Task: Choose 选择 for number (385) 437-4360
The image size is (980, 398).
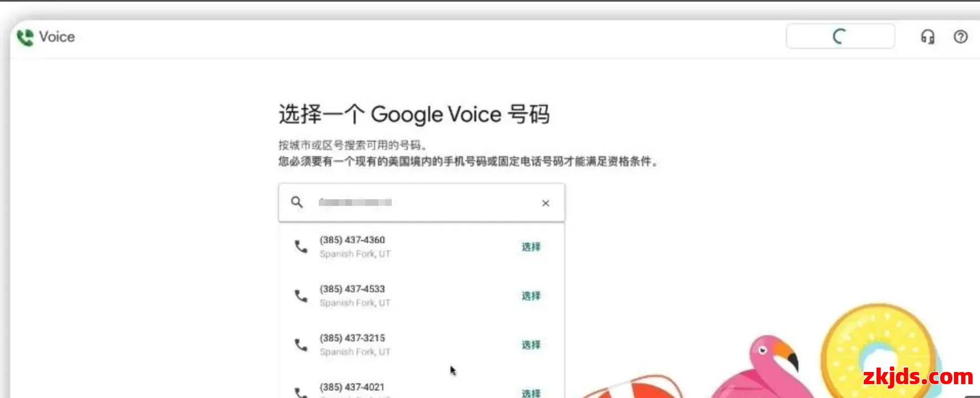Action: (x=531, y=247)
